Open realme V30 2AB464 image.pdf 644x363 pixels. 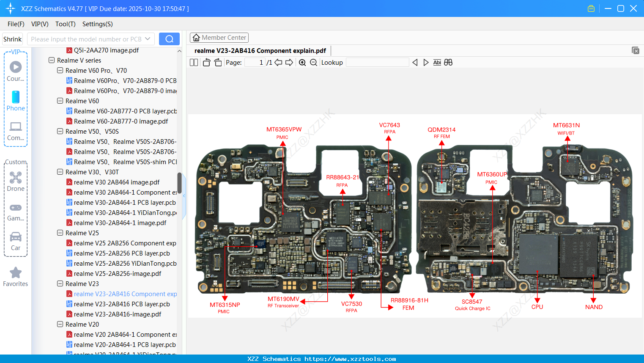pyautogui.click(x=113, y=182)
